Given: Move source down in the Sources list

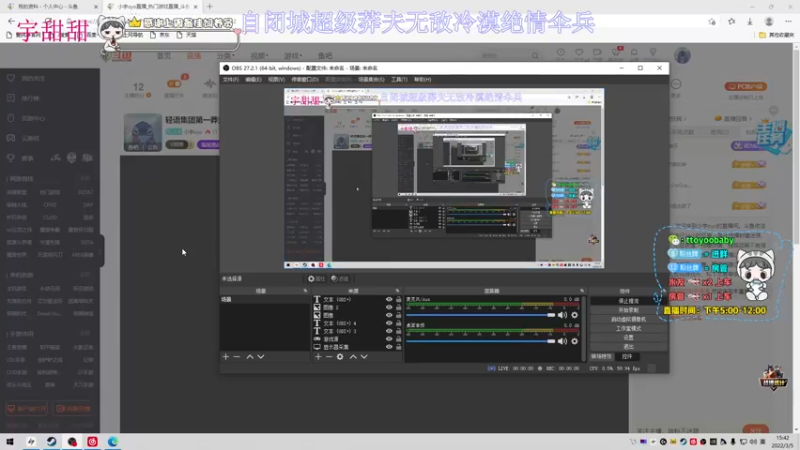Looking at the screenshot, I should (364, 357).
